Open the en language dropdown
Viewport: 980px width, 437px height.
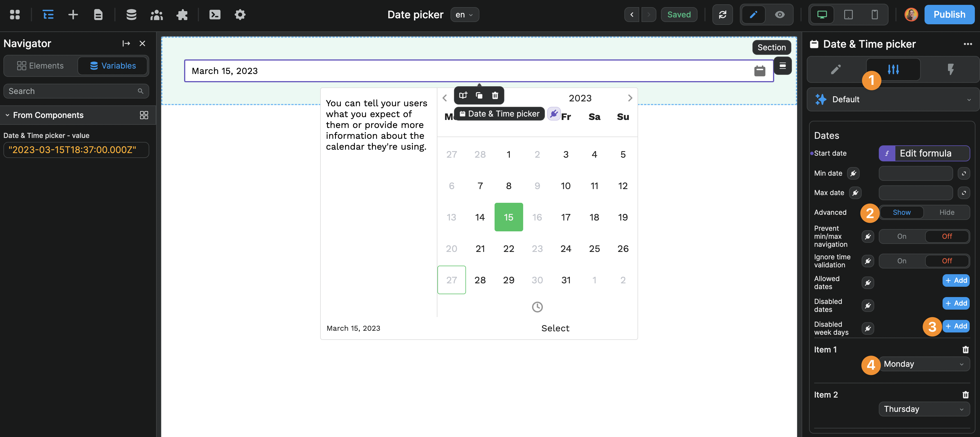pyautogui.click(x=464, y=15)
